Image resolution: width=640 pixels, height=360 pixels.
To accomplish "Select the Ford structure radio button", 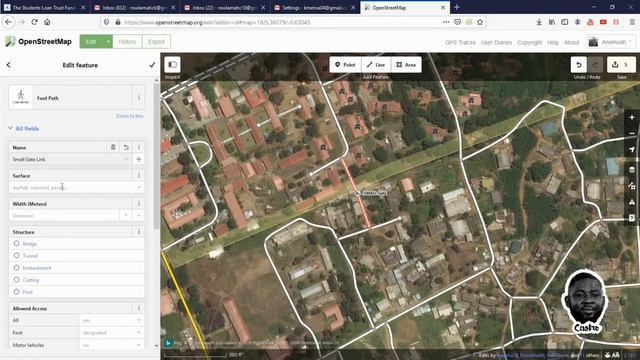I will [x=16, y=292].
